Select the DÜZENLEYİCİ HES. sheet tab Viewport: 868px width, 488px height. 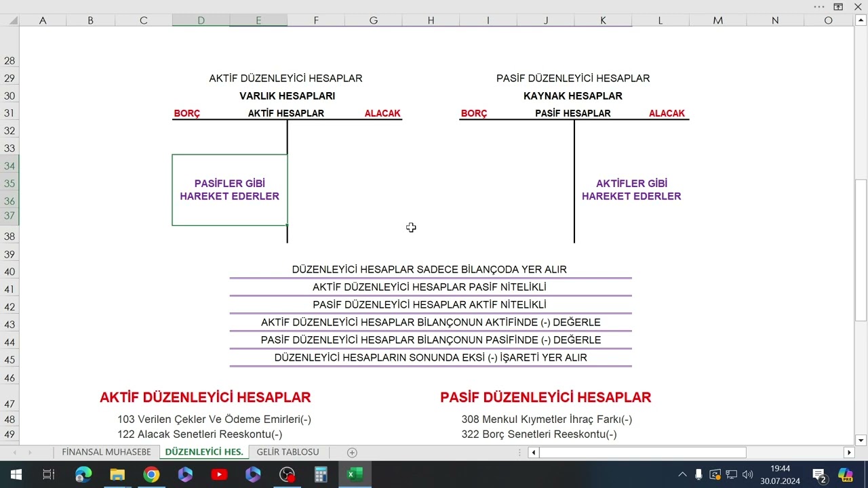[204, 452]
